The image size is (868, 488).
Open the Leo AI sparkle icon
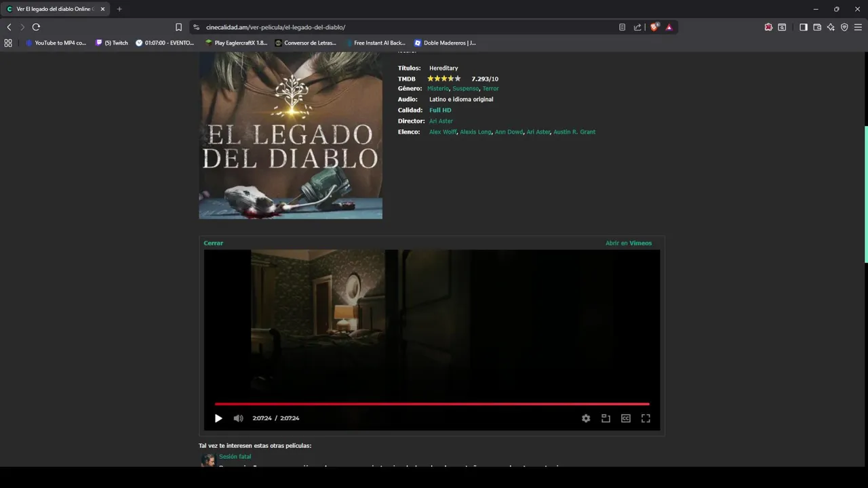[831, 27]
